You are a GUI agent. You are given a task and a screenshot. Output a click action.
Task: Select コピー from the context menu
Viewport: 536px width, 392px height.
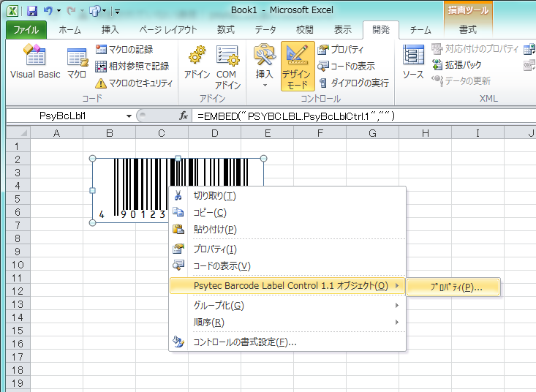coord(209,212)
